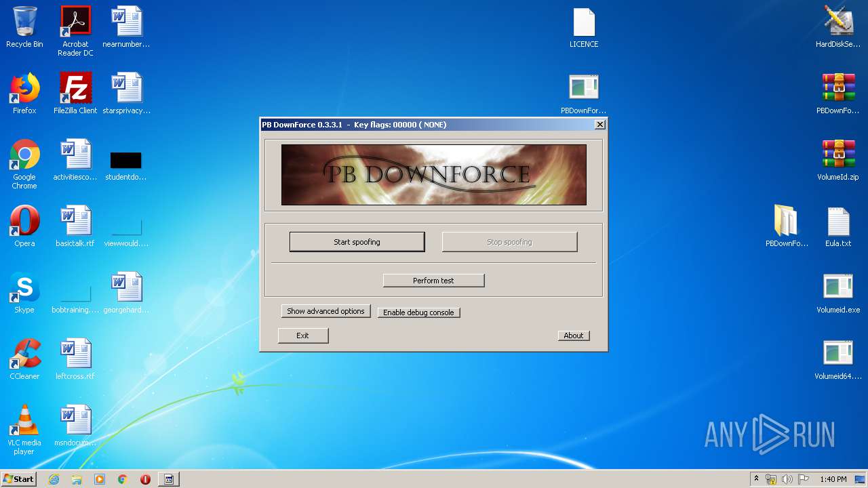Select the Eula.txt file
This screenshot has height=488, width=868.
[838, 226]
